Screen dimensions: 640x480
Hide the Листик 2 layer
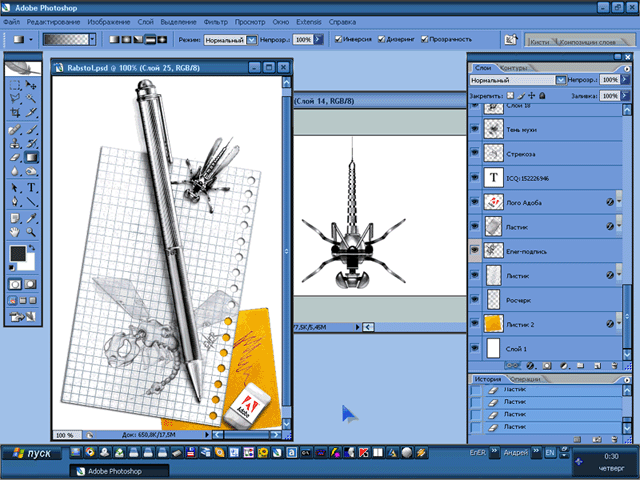(x=475, y=323)
